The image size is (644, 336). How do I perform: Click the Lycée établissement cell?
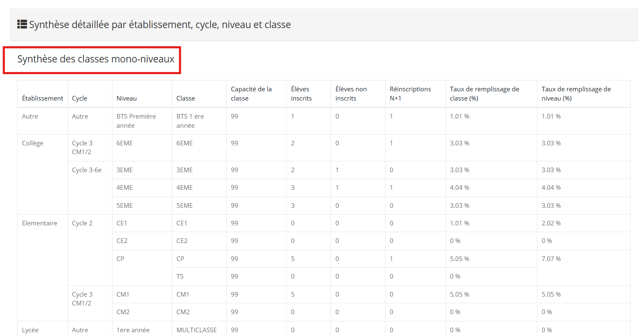[30, 330]
